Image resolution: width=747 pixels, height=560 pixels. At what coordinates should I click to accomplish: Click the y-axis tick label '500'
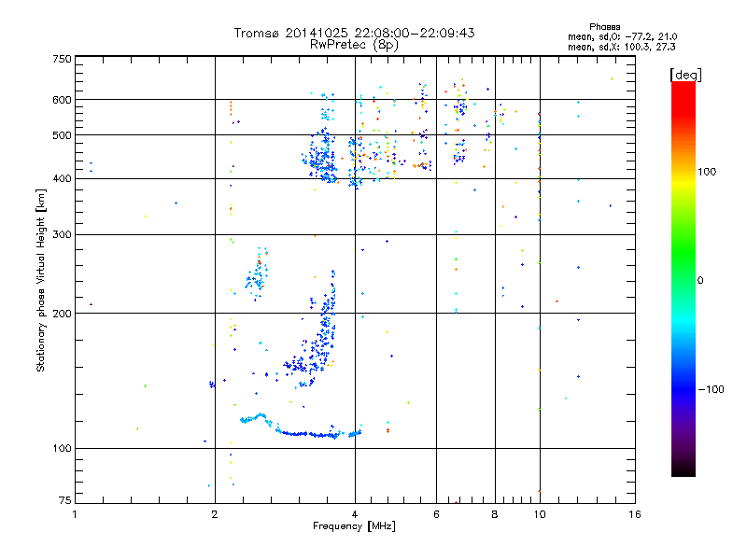pyautogui.click(x=62, y=135)
